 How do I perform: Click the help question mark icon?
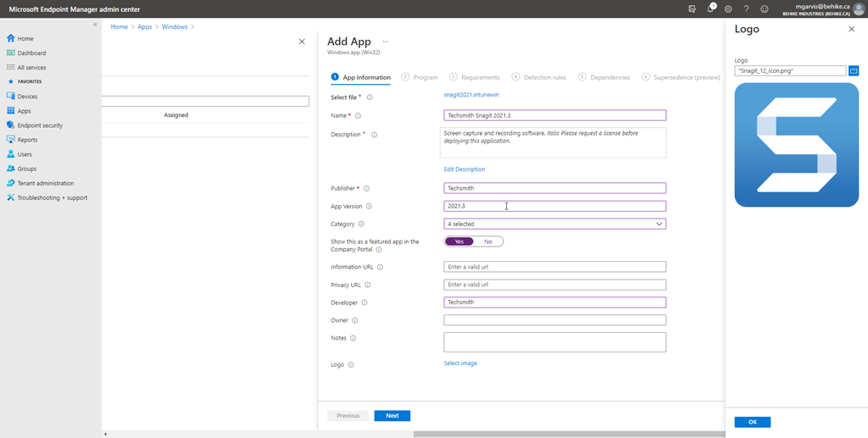click(746, 8)
